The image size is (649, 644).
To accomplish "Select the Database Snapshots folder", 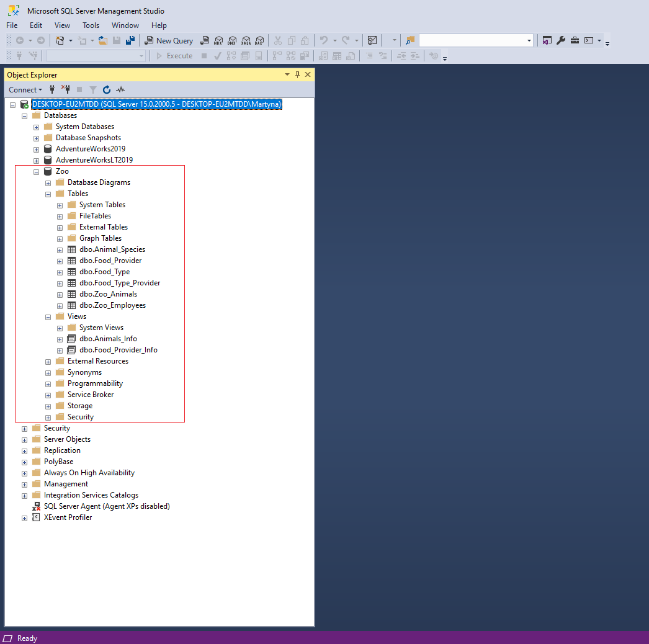I will [88, 138].
